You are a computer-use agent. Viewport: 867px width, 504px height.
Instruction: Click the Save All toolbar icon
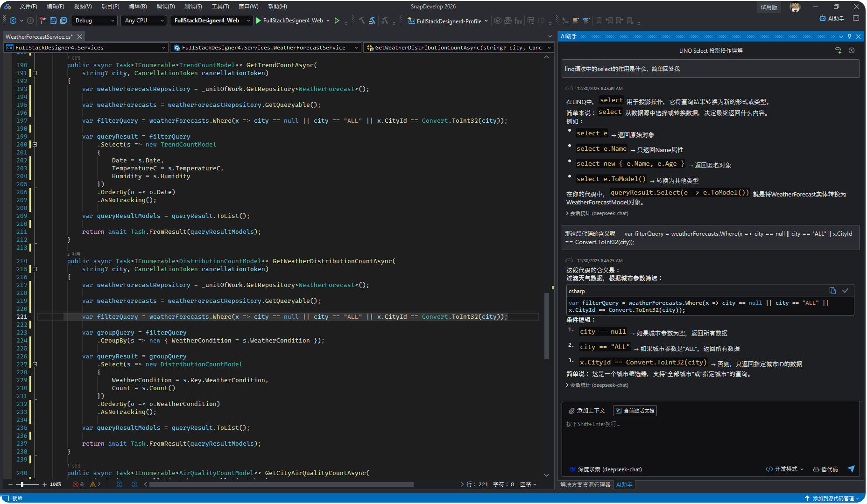[x=63, y=21]
